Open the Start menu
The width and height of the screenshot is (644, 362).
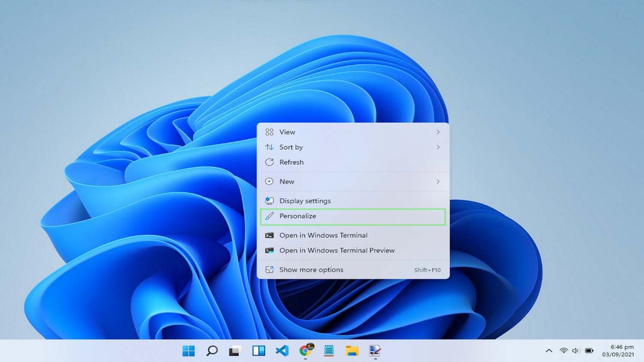pos(188,351)
